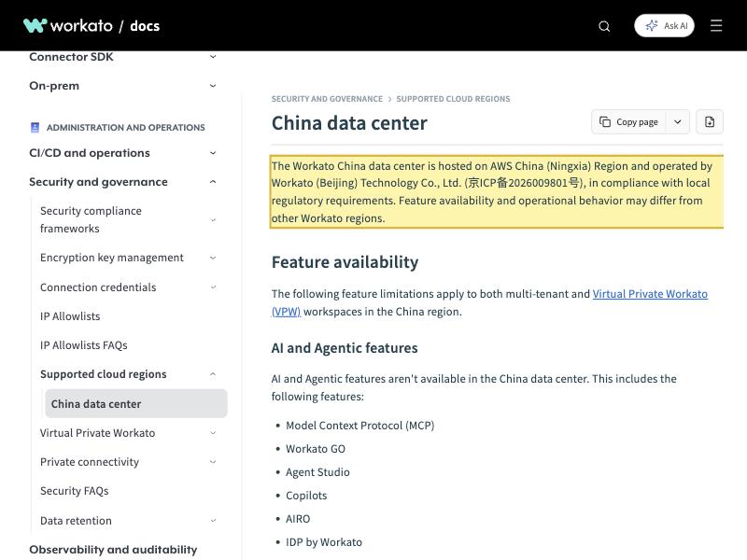Click the Model Context Protocol (MCP) bullet
This screenshot has height=560, width=747.
359,426
